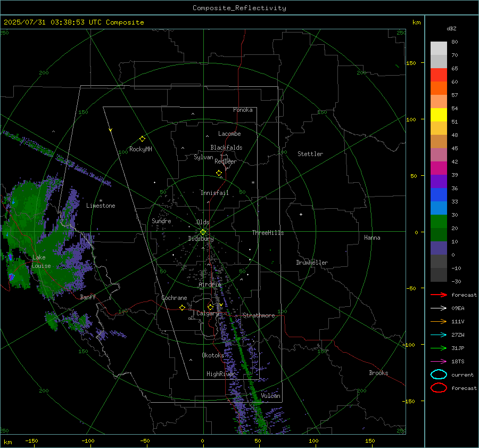Click the Banff map label

(x=88, y=297)
